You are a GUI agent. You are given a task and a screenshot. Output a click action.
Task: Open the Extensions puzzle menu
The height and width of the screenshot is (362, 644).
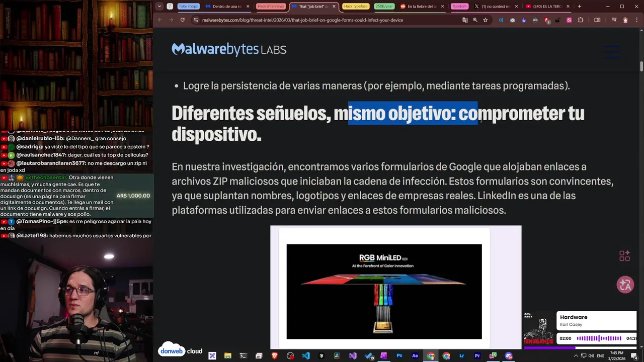click(x=581, y=20)
